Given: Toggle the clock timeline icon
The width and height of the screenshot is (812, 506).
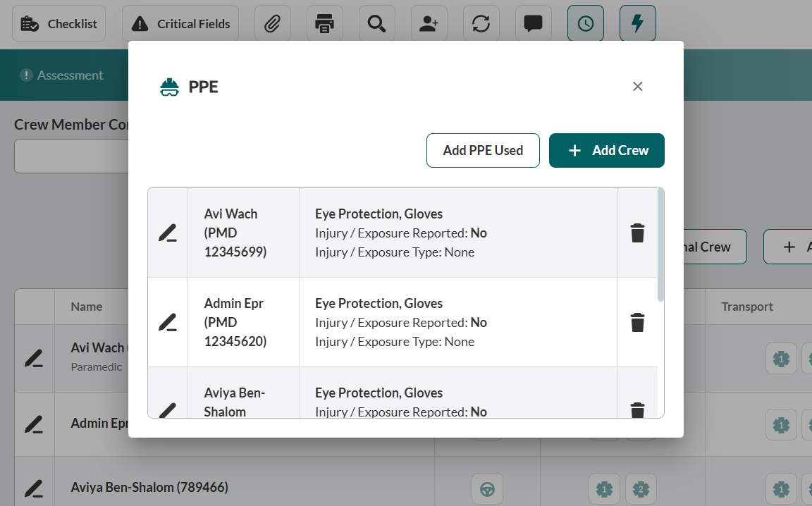Looking at the screenshot, I should tap(585, 24).
